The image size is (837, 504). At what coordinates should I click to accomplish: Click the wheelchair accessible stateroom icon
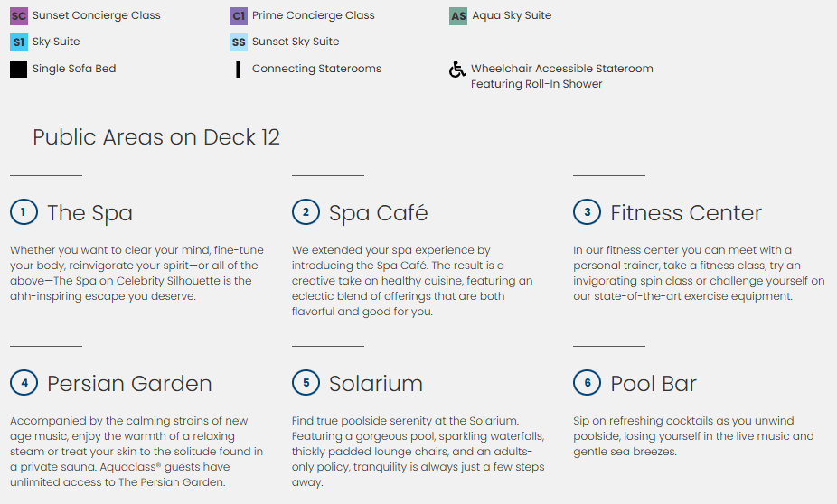point(458,70)
